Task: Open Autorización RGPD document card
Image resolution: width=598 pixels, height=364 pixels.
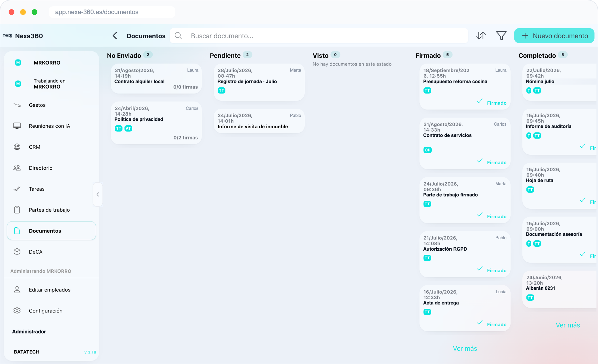Action: 465,254
